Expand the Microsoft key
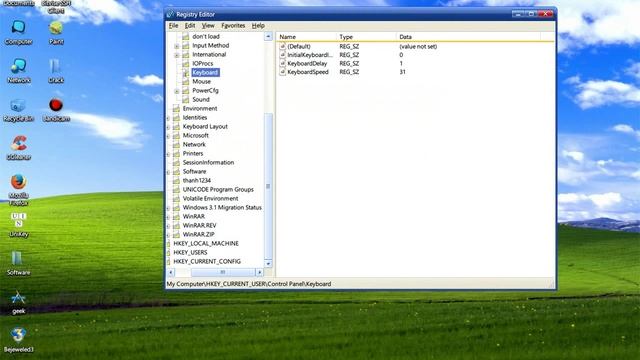640x360 pixels. pyautogui.click(x=168, y=136)
